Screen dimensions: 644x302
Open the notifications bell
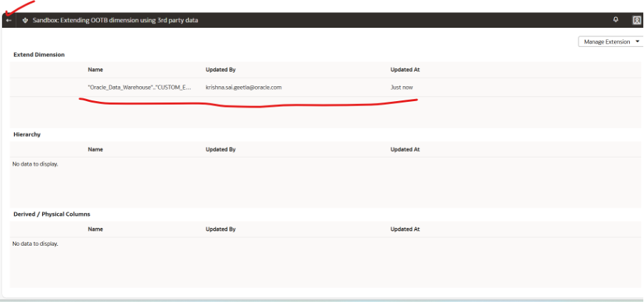point(616,20)
